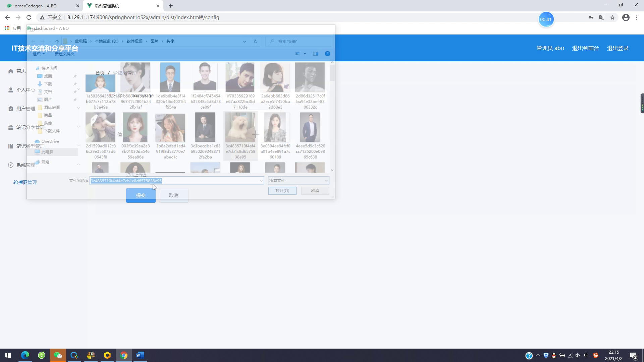644x362 pixels.
Task: Reload the current page
Action: 29,17
